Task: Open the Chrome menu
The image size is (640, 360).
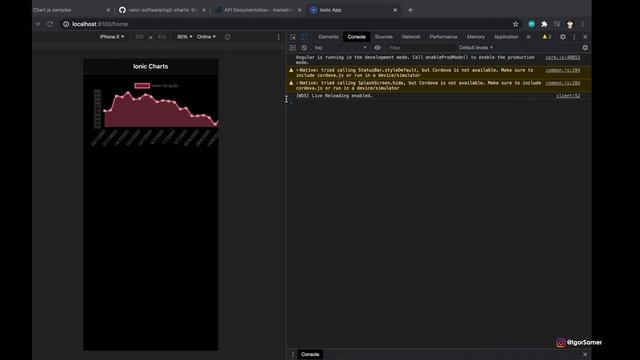Action: pyautogui.click(x=582, y=24)
